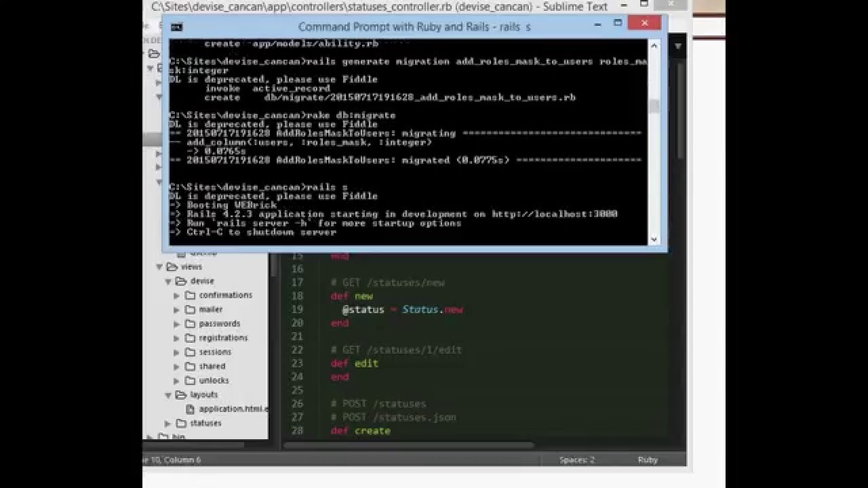Click the confirmations folder icon
Screen dimensions: 868x488
point(190,296)
